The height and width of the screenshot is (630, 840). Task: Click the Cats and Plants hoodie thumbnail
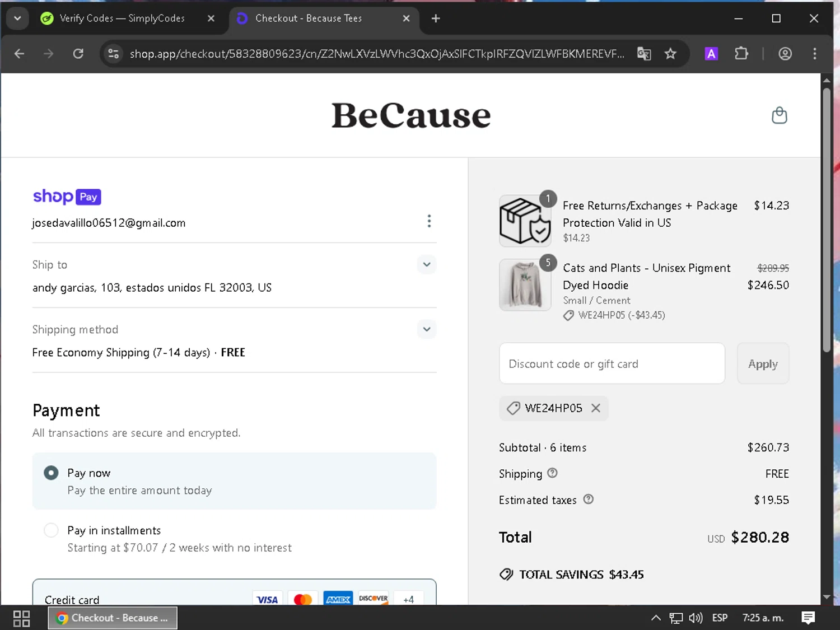pyautogui.click(x=525, y=284)
